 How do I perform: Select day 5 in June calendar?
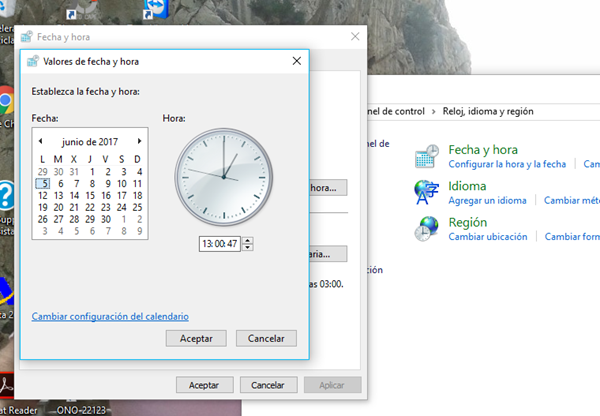pos(43,184)
